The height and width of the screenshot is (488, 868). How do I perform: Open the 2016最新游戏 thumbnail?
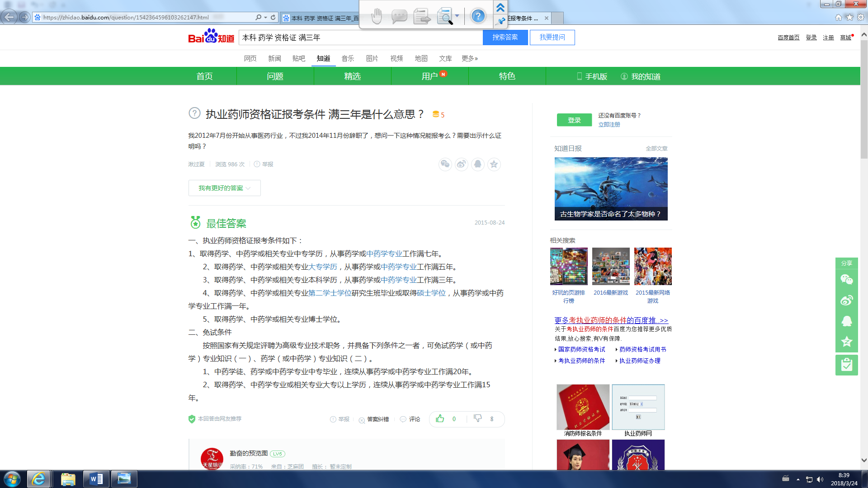point(611,266)
